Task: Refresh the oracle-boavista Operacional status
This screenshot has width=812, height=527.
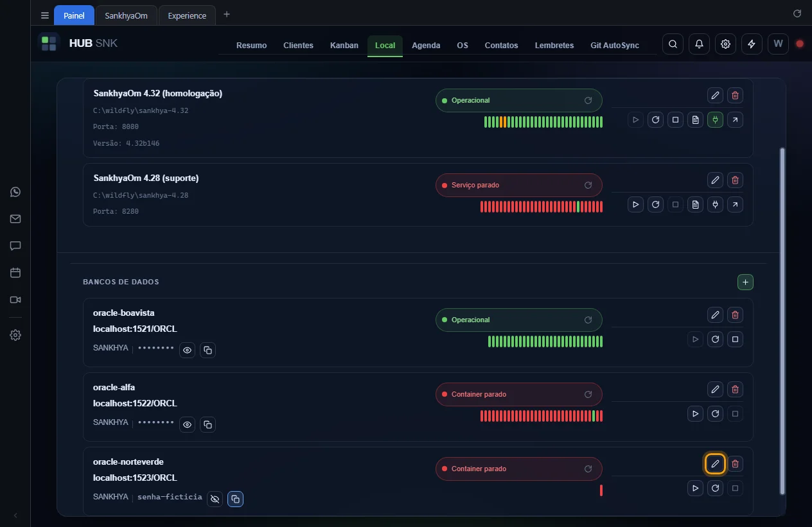Action: [588, 320]
